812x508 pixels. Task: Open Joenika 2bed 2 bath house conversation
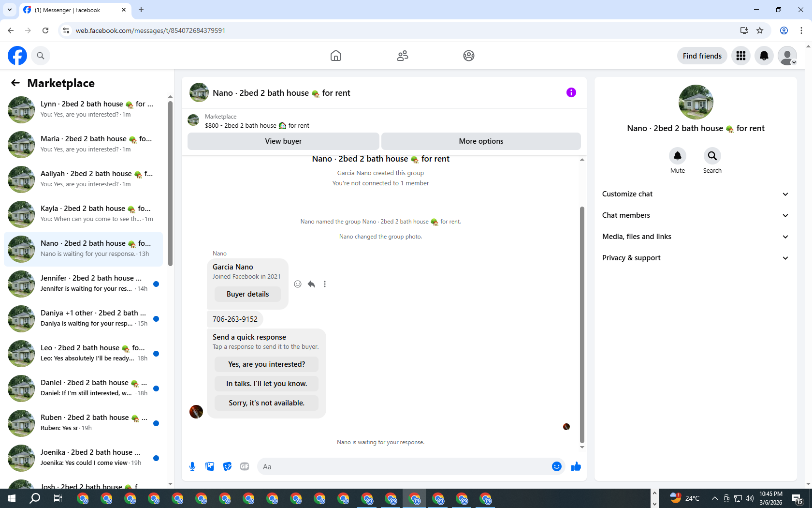click(83, 458)
